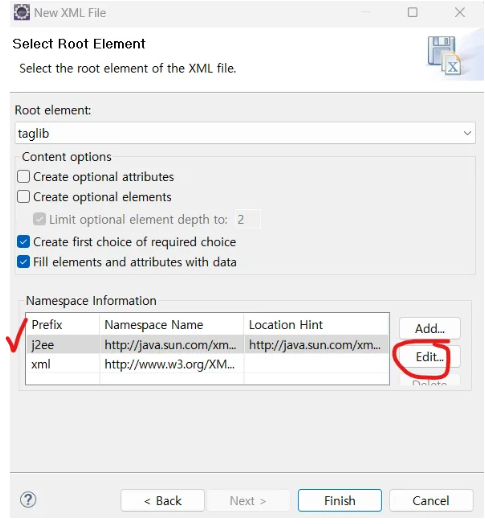Click the Eclipse icon in title bar

22,12
